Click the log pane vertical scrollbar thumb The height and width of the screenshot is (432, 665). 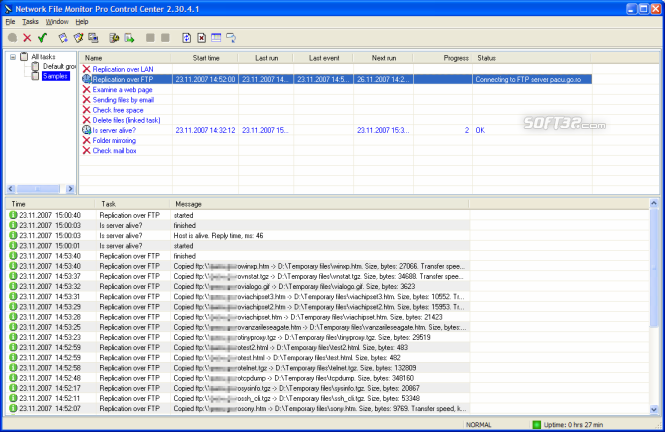654,268
